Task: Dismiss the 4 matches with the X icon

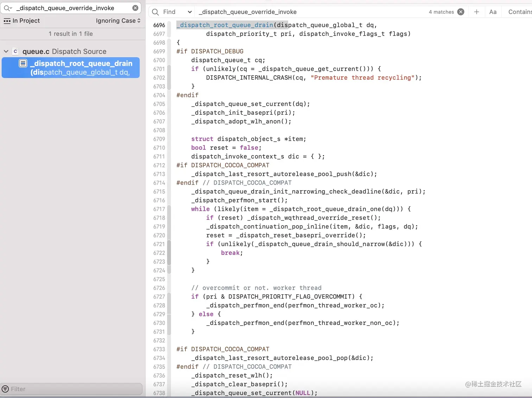Action: point(461,12)
